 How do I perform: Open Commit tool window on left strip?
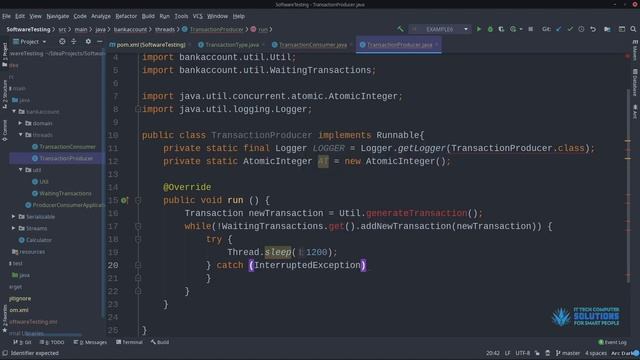click(x=4, y=131)
